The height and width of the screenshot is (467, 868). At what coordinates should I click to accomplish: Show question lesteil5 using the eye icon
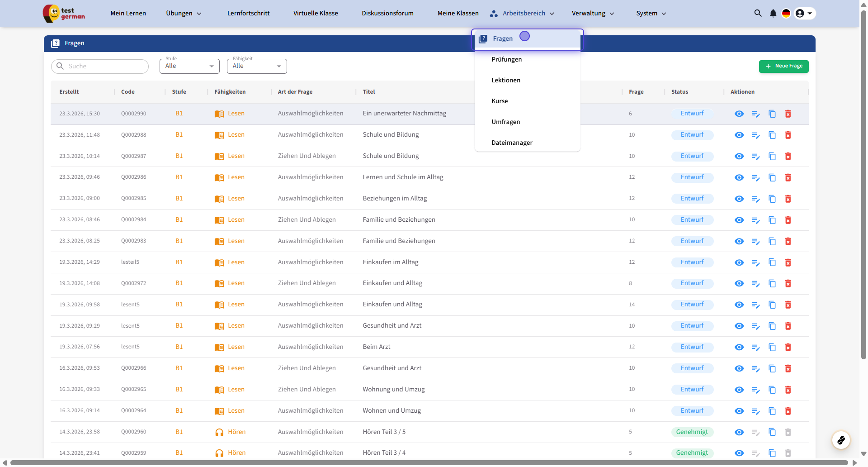[x=739, y=262]
